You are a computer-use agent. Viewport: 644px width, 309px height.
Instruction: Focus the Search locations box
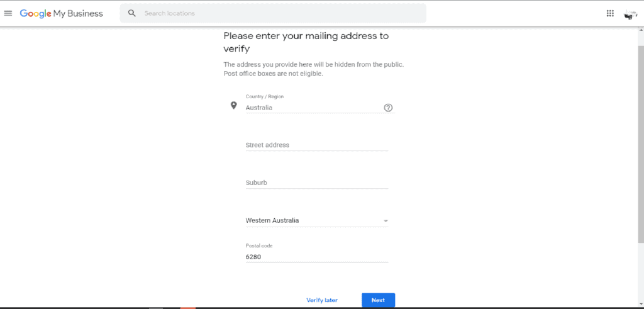point(273,13)
